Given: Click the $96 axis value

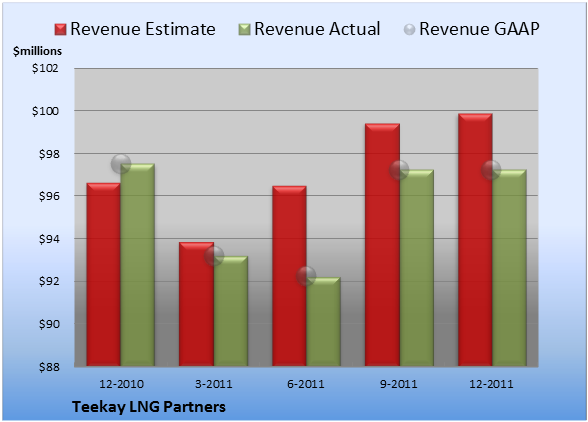Looking at the screenshot, I should (x=49, y=196).
